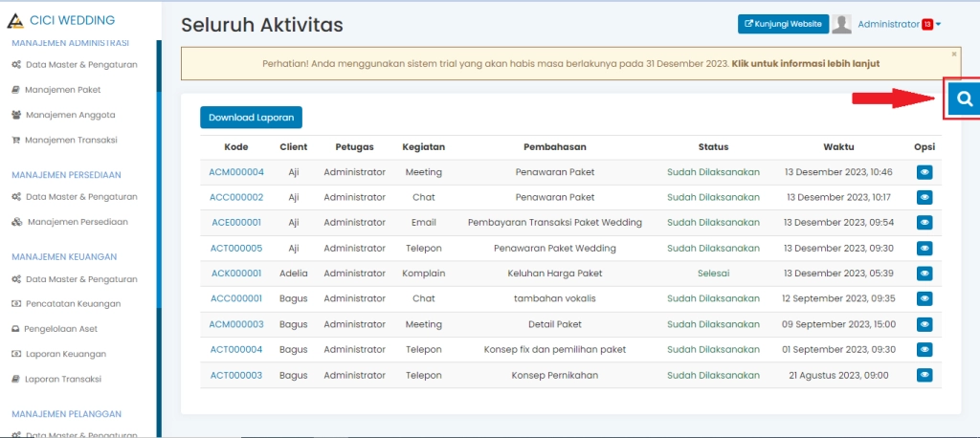Open eye icon for ACK000001 row
Image resolution: width=980 pixels, height=438 pixels.
924,274
